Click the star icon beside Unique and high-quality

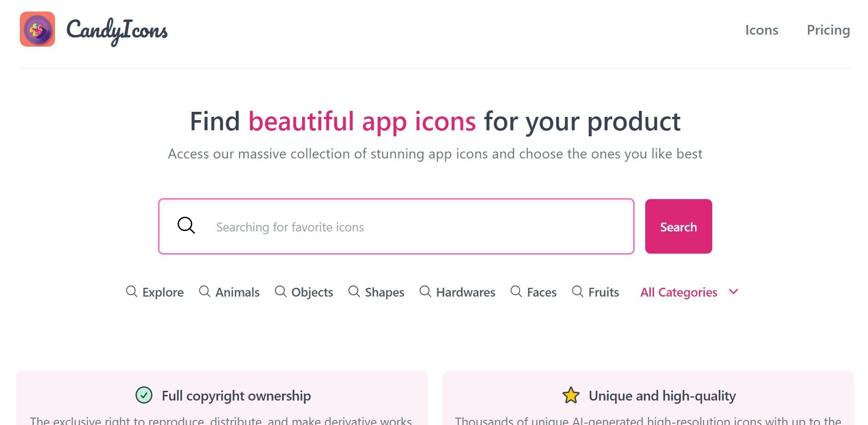(x=571, y=395)
